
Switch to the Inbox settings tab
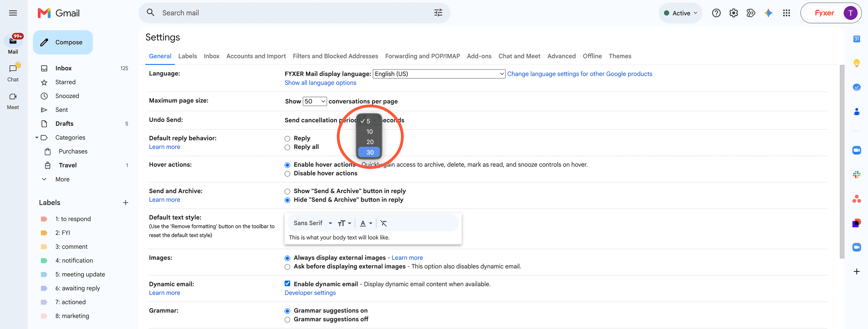(211, 56)
